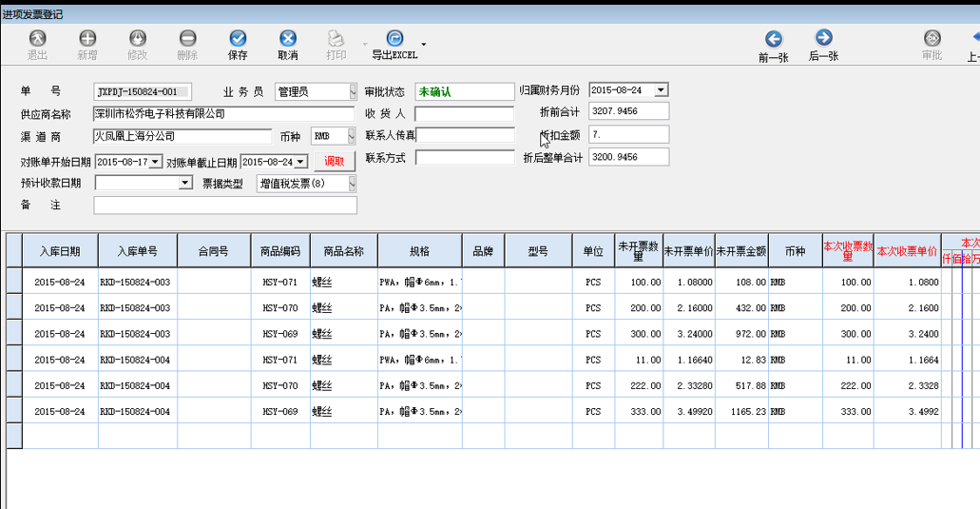Open the 业务员 combo box
The height and width of the screenshot is (509, 980).
(x=352, y=92)
